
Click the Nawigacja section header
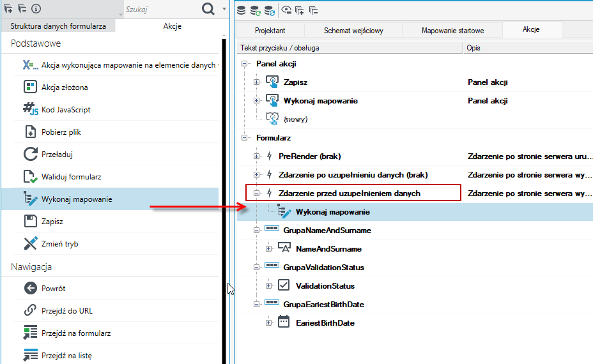31,267
